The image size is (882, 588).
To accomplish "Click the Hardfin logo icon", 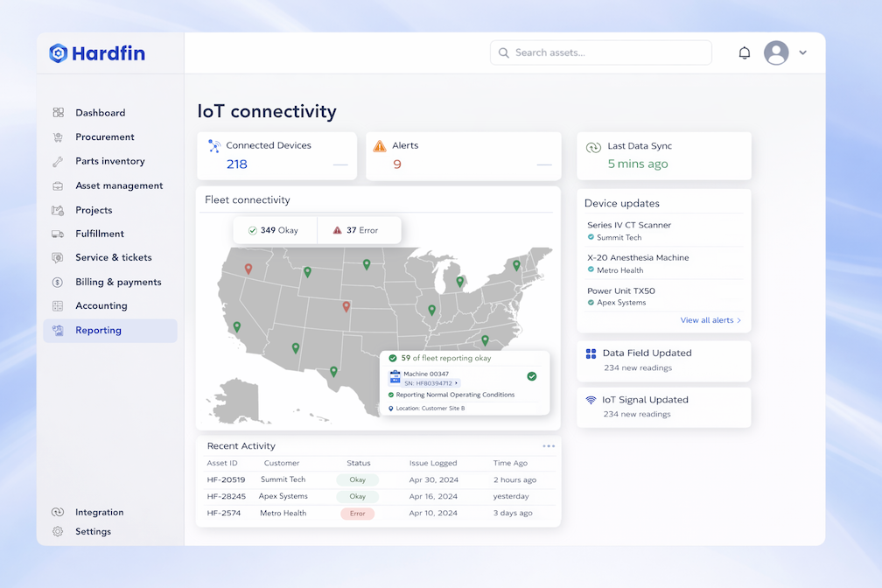I will [x=59, y=52].
